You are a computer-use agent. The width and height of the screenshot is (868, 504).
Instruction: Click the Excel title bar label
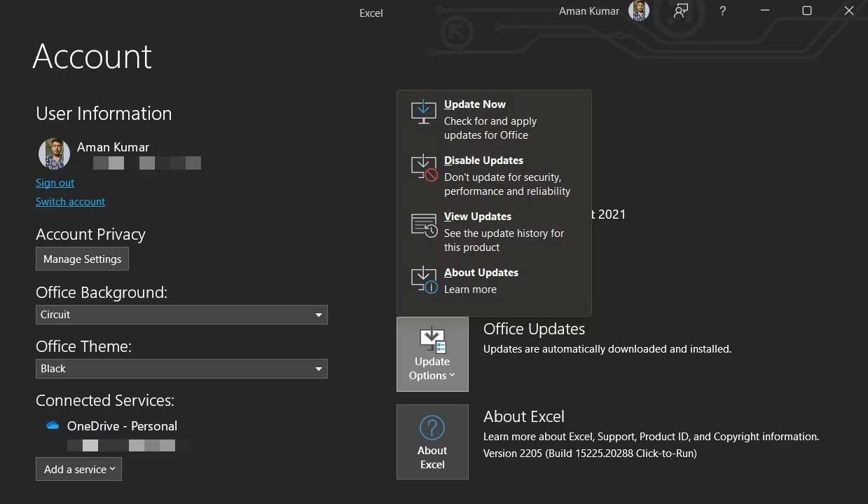pyautogui.click(x=371, y=13)
